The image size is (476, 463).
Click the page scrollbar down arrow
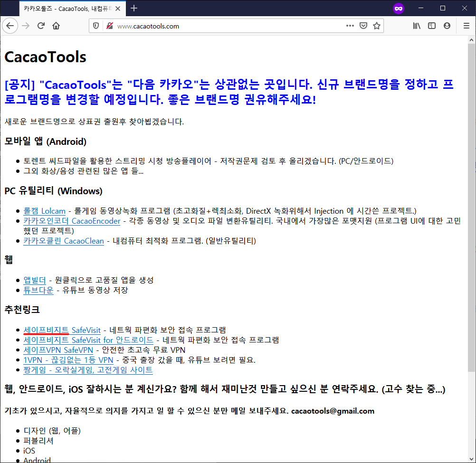coord(471,459)
